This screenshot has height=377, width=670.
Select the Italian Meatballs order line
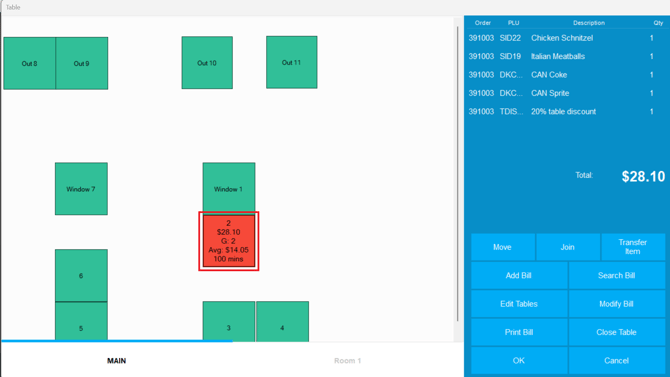(566, 56)
